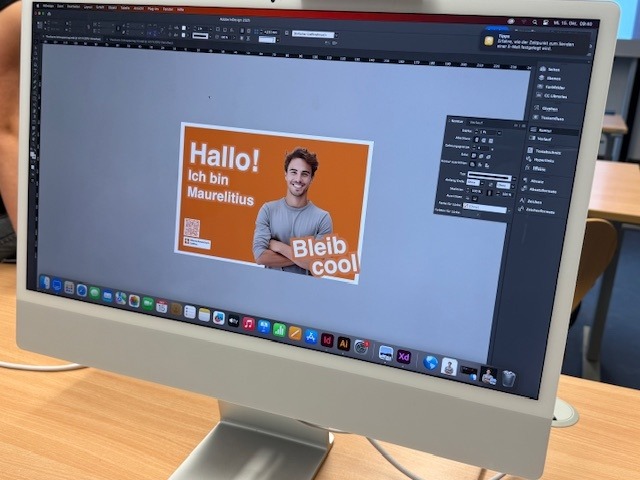Open the Music app in the Dock

pos(249,323)
